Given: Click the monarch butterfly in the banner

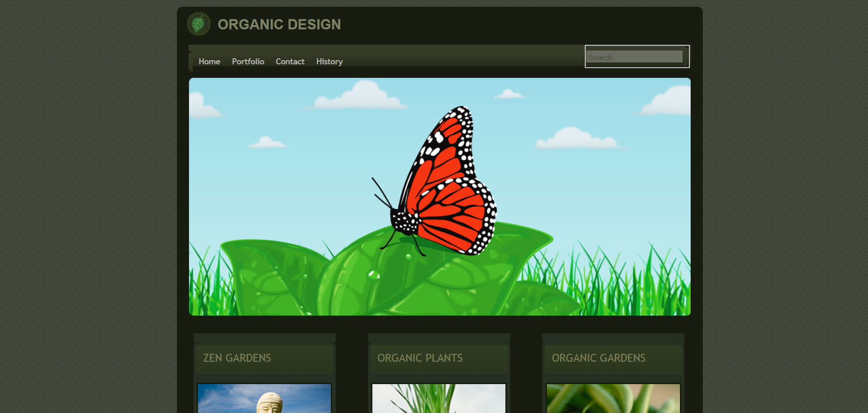Looking at the screenshot, I should [448, 186].
